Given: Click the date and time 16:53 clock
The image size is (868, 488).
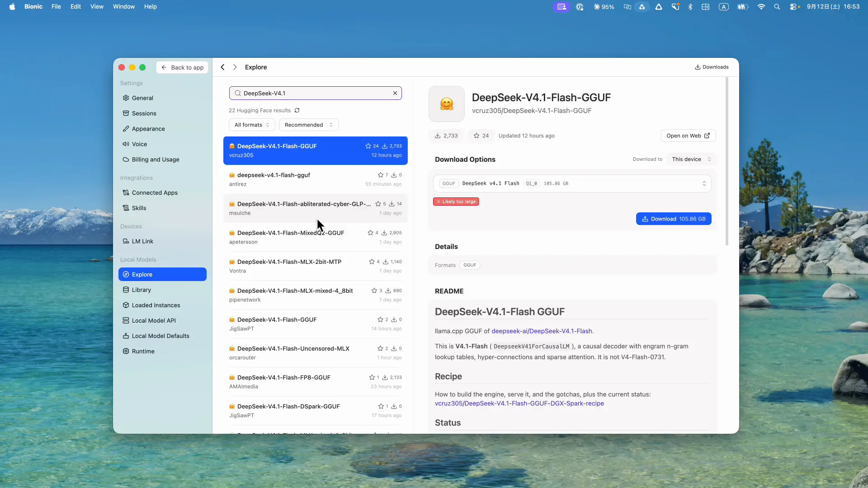Looking at the screenshot, I should pyautogui.click(x=833, y=7).
